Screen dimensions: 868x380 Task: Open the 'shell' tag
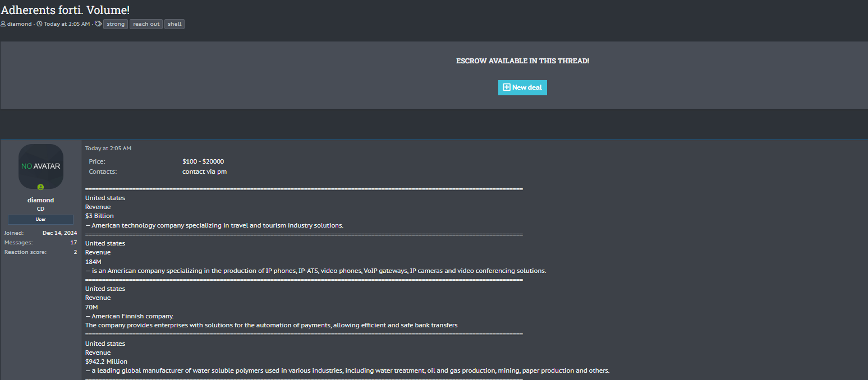coord(174,24)
